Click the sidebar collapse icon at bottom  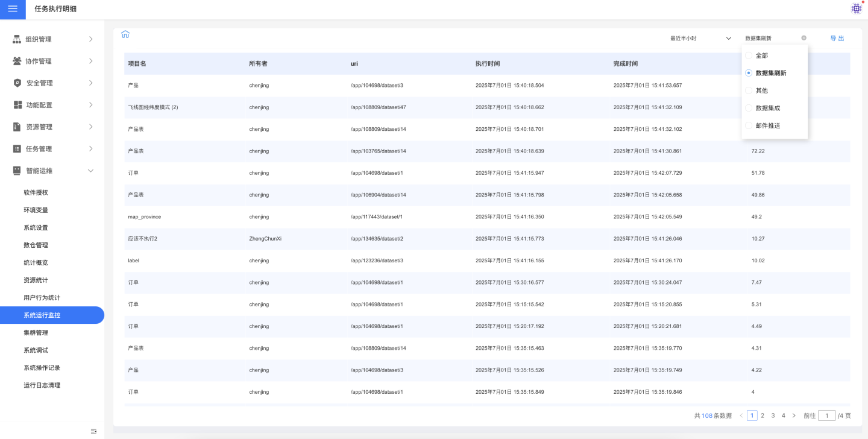click(x=93, y=431)
